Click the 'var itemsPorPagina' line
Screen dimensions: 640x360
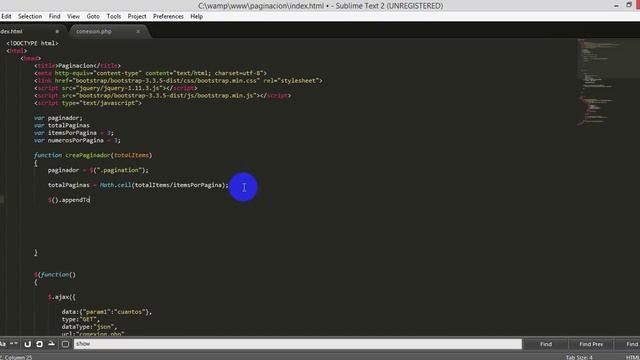pos(74,133)
